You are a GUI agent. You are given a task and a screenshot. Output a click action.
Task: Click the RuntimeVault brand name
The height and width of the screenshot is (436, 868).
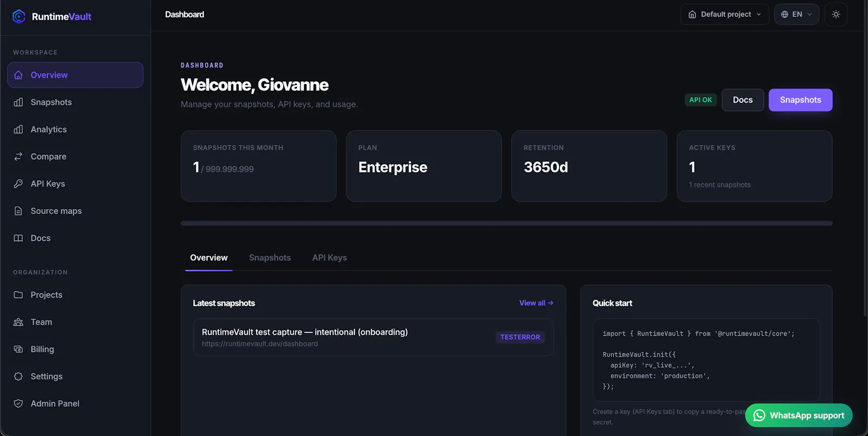(61, 17)
